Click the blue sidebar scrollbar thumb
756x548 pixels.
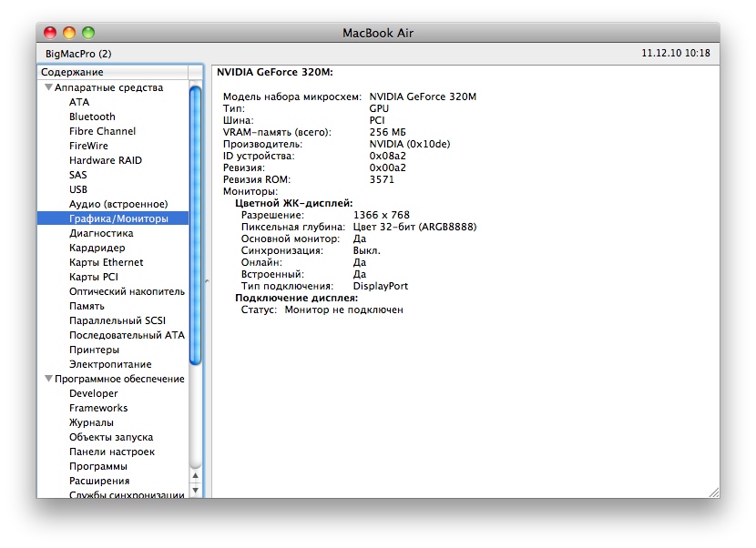196,223
